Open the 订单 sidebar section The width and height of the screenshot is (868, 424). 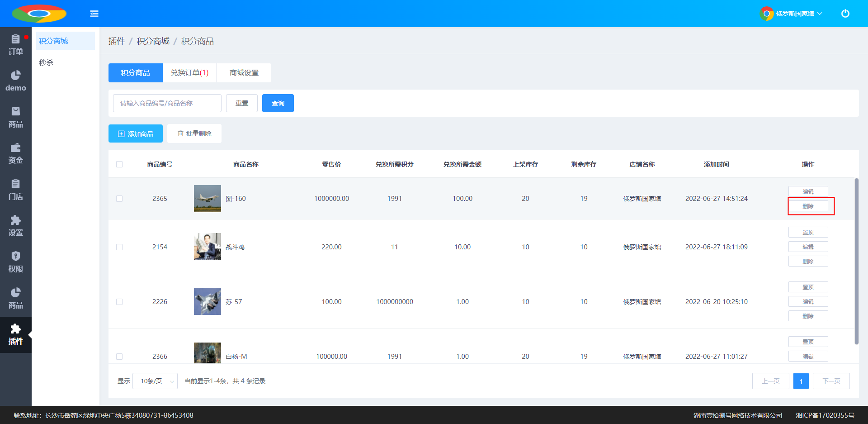(16, 45)
